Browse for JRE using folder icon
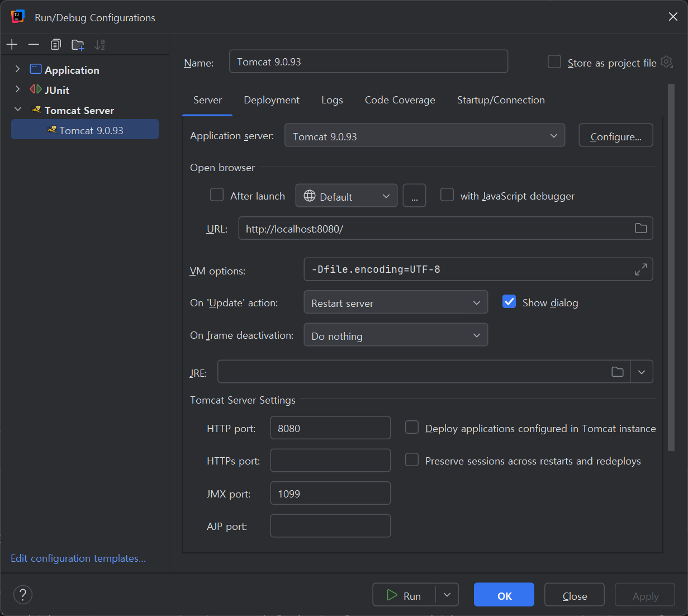This screenshot has width=688, height=616. click(618, 372)
